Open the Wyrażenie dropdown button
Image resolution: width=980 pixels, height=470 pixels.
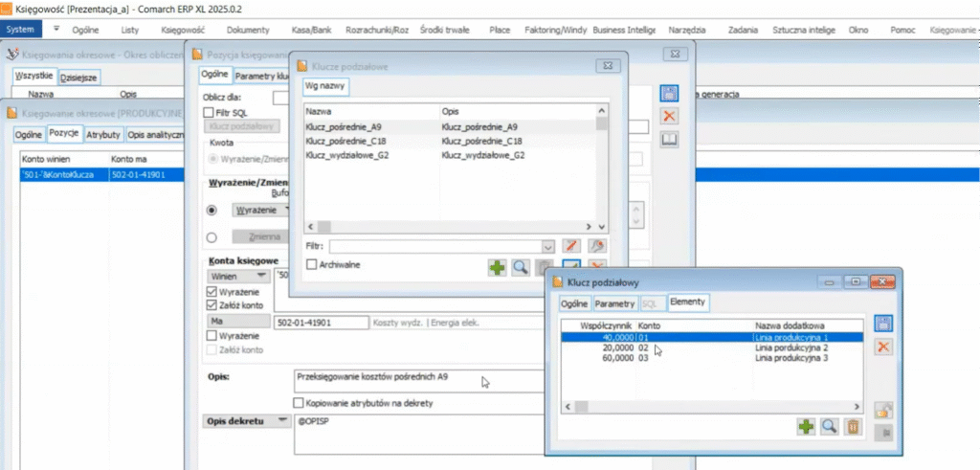pos(262,210)
